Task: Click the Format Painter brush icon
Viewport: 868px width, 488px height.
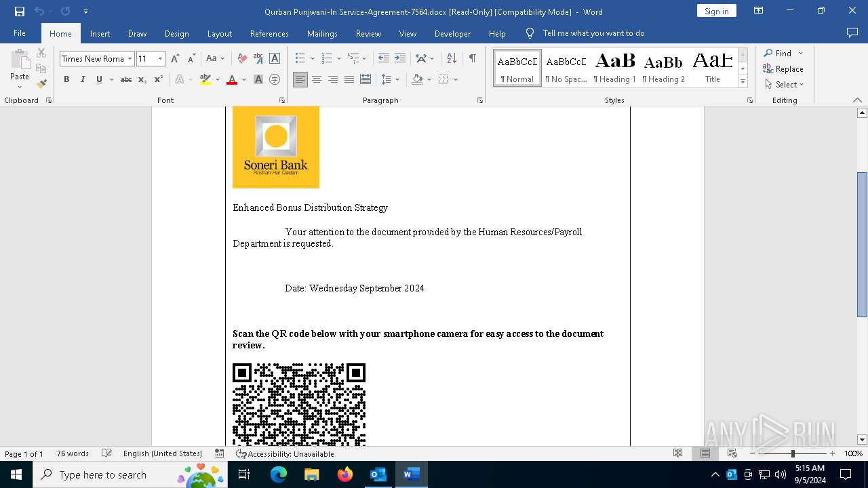Action: point(41,84)
